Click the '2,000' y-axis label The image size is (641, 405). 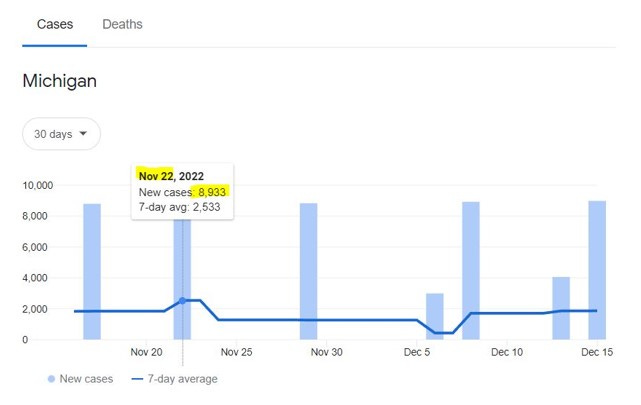35,309
